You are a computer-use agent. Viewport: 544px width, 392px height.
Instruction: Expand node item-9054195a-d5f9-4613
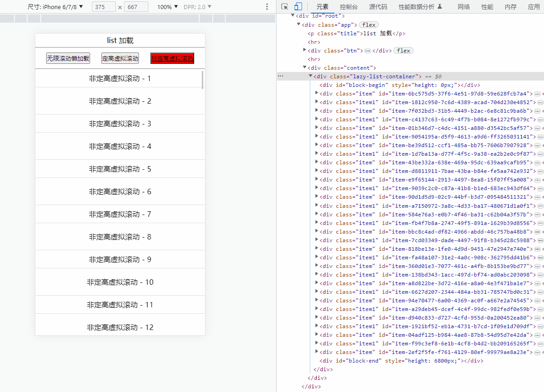pos(316,136)
